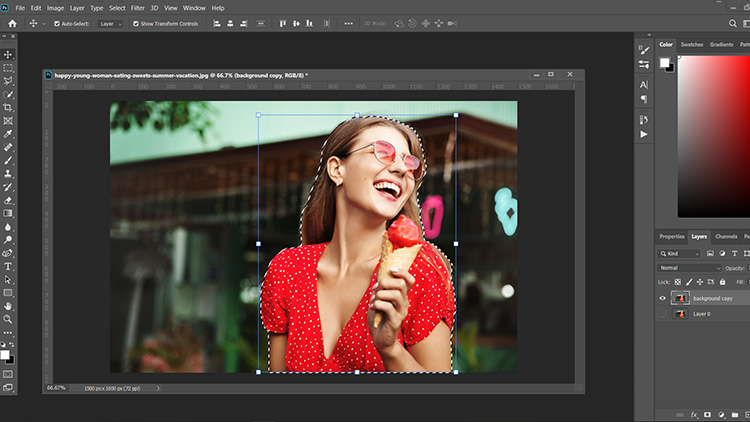Image resolution: width=750 pixels, height=422 pixels.
Task: Click the Home icon in options bar
Action: click(x=12, y=23)
